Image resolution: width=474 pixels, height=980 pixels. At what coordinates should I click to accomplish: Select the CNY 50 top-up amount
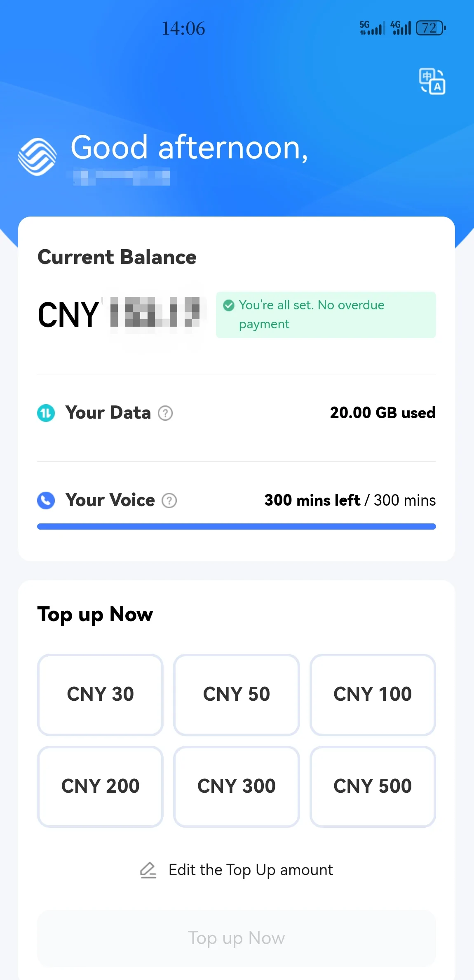236,694
